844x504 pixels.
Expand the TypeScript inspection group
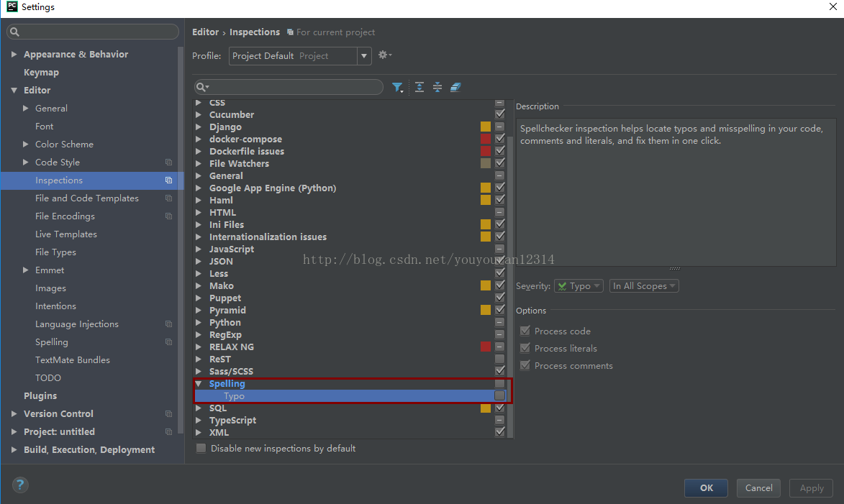(199, 420)
